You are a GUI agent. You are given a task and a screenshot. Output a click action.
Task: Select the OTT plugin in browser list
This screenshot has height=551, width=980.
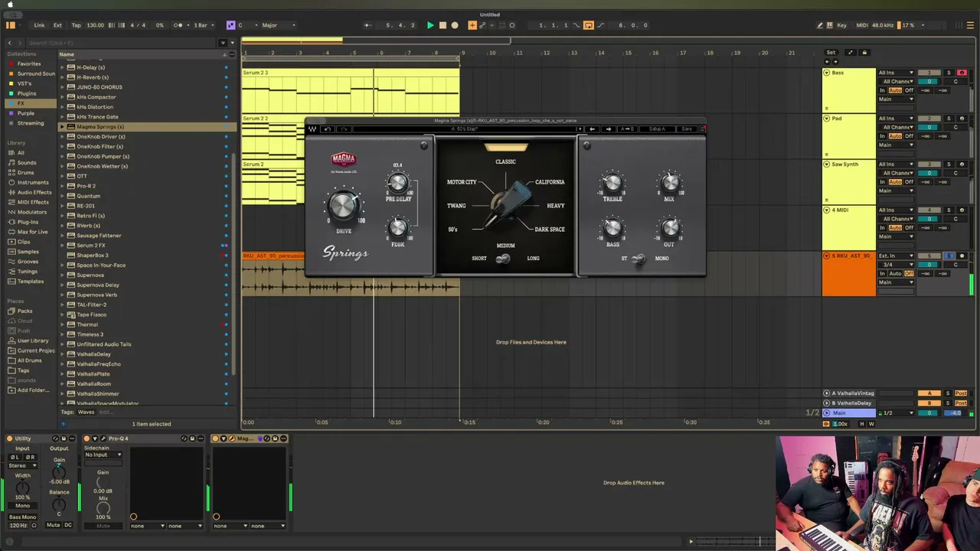tap(82, 176)
